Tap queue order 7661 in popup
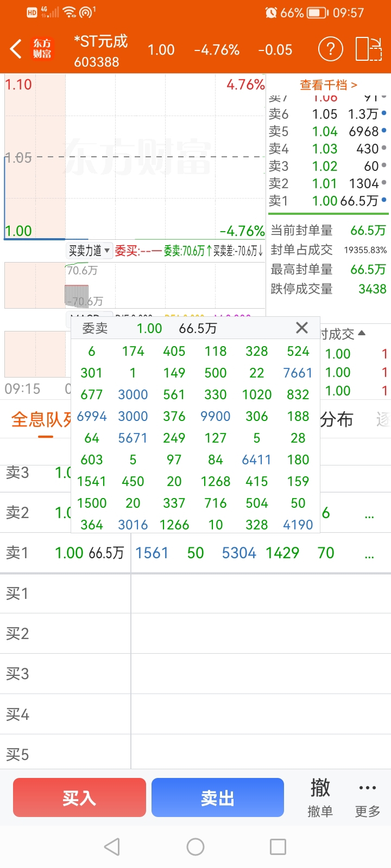This screenshot has width=391, height=868. (298, 373)
